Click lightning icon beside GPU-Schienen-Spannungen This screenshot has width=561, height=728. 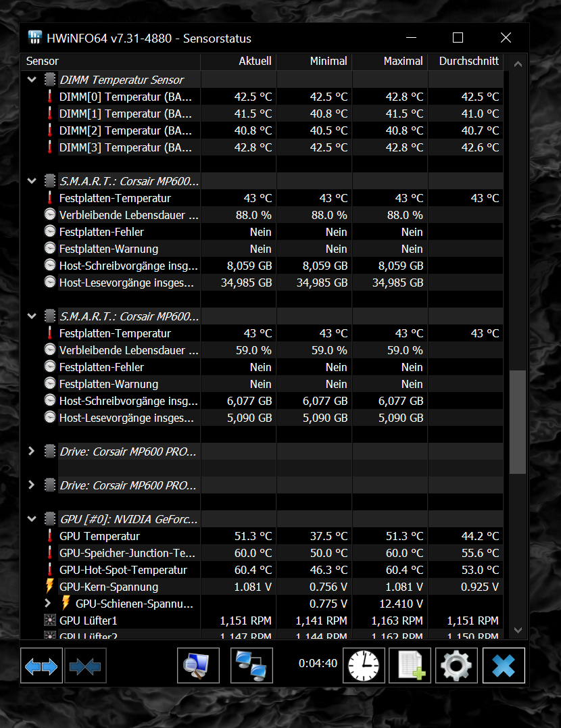click(66, 603)
